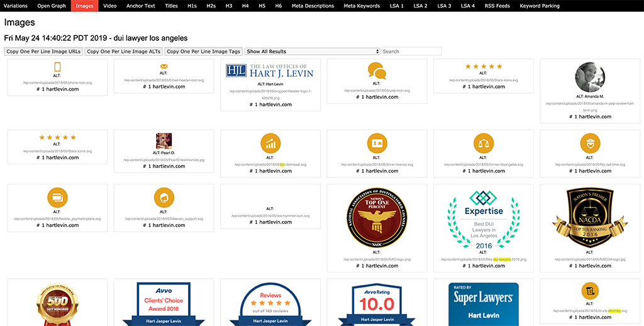This screenshot has width=644, height=326.
Task: Click the Avvo Clients' Choice Award badge
Action: coord(164,304)
